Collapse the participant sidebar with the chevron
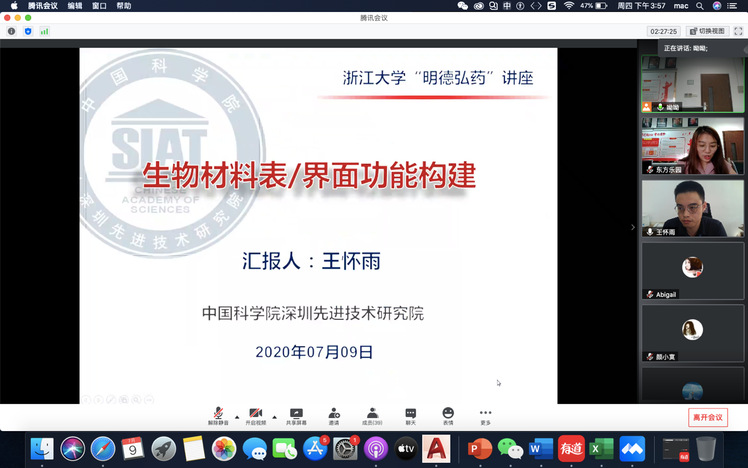This screenshot has width=748, height=468. coord(633,227)
